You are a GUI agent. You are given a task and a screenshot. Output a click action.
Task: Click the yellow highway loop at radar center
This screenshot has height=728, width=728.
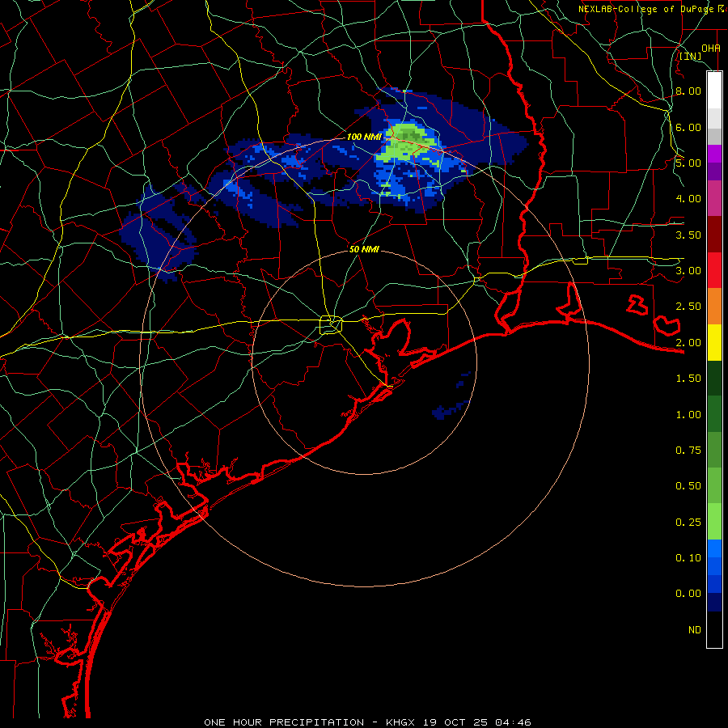coord(331,324)
